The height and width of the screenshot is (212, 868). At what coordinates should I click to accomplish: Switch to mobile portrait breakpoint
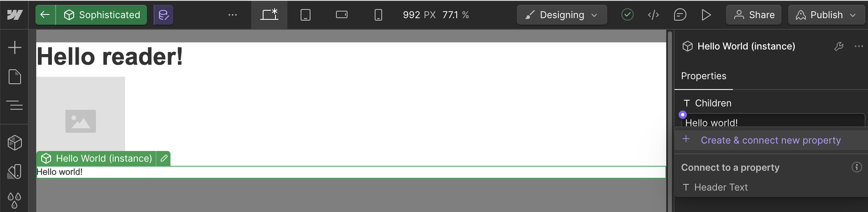pyautogui.click(x=378, y=15)
